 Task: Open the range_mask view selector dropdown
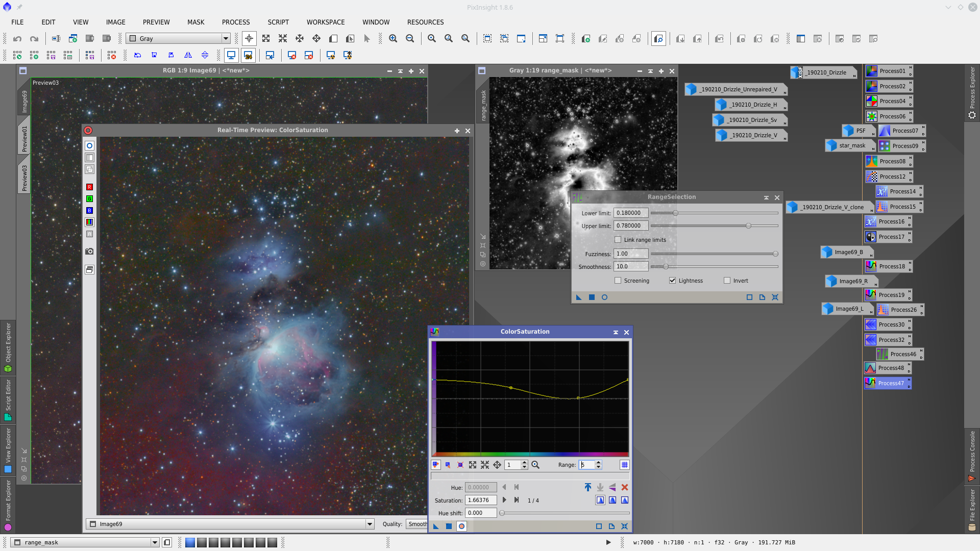[x=155, y=542]
